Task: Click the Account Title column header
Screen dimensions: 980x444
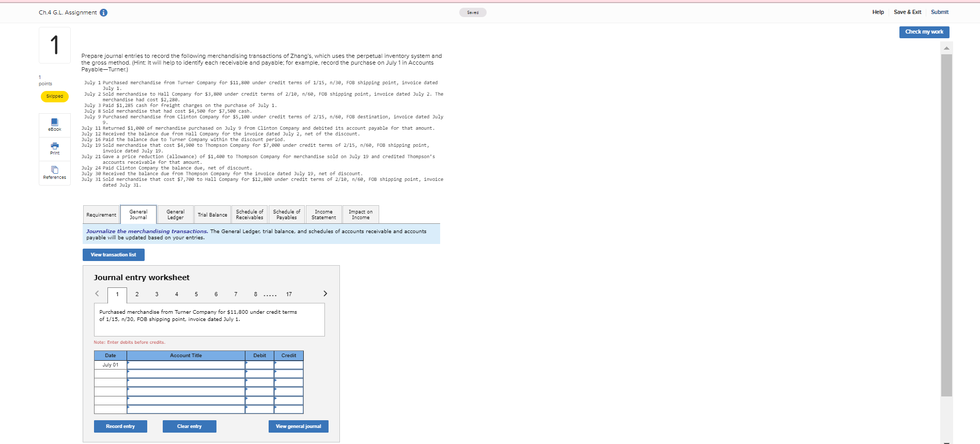Action: (186, 356)
